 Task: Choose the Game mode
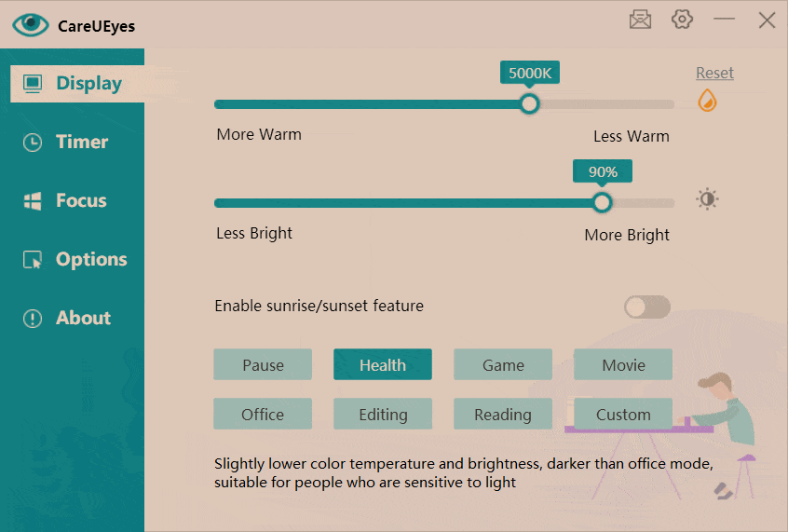pos(503,364)
